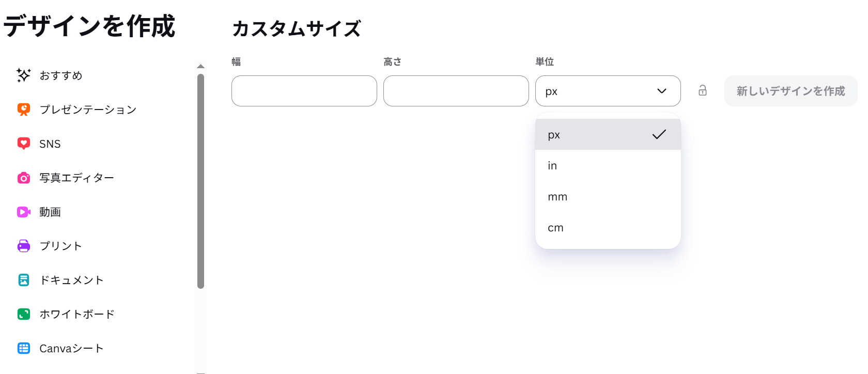Open the ホワイトボード category label

pyautogui.click(x=77, y=314)
